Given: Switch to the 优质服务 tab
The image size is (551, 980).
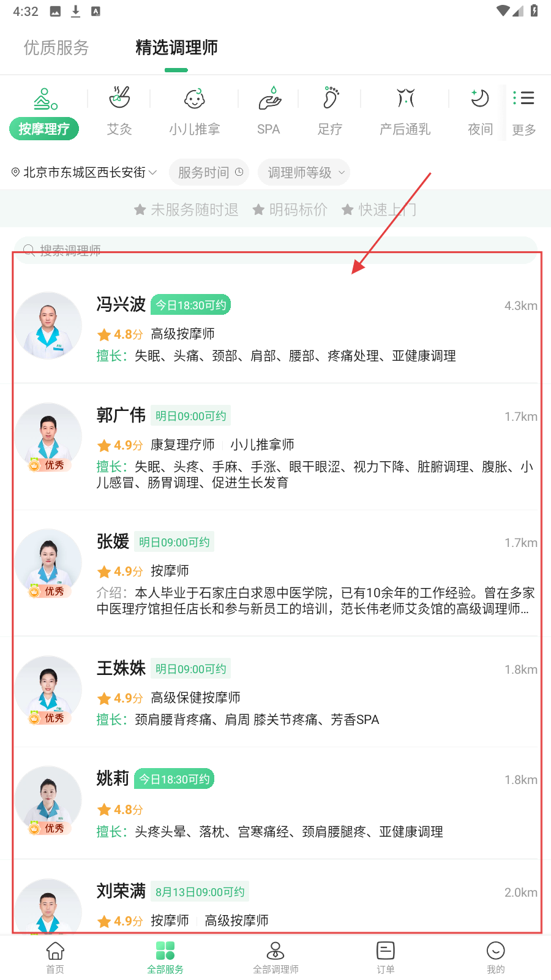Looking at the screenshot, I should [56, 48].
